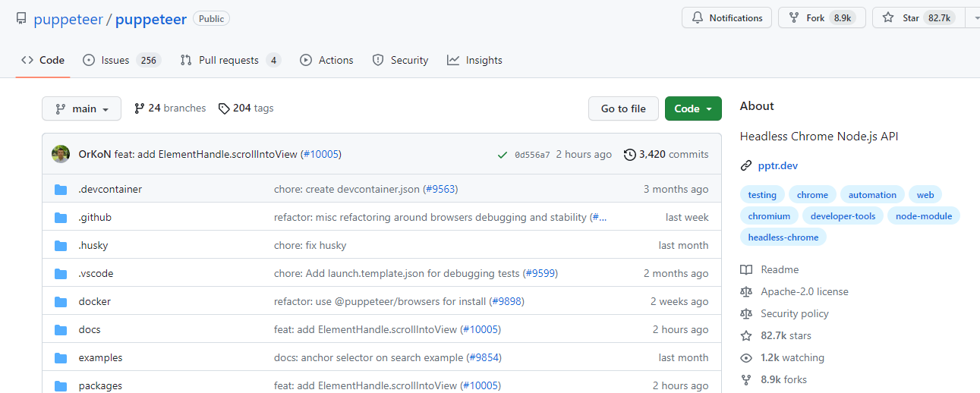Screen dimensions: 980x393
Task: Click the Go to file button
Action: click(x=623, y=108)
